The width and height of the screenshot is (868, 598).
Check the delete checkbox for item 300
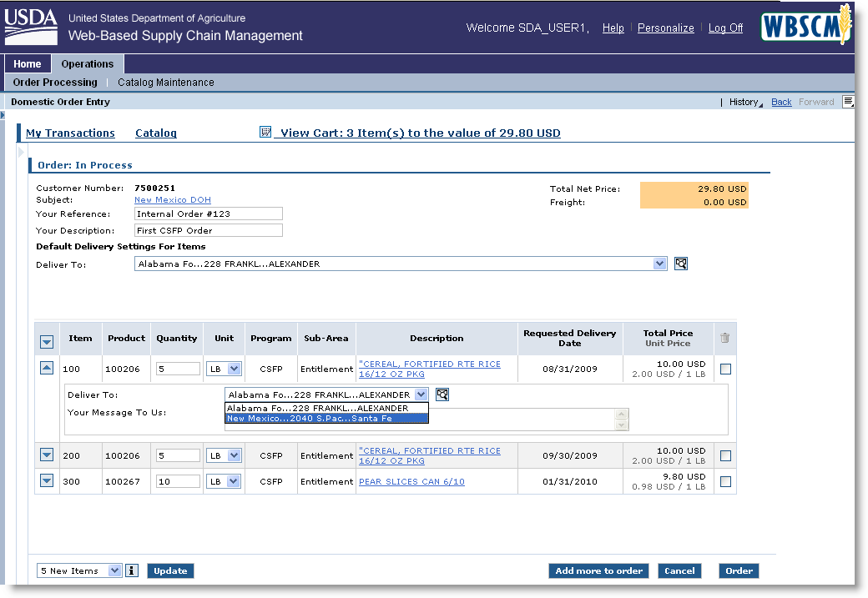coord(725,481)
